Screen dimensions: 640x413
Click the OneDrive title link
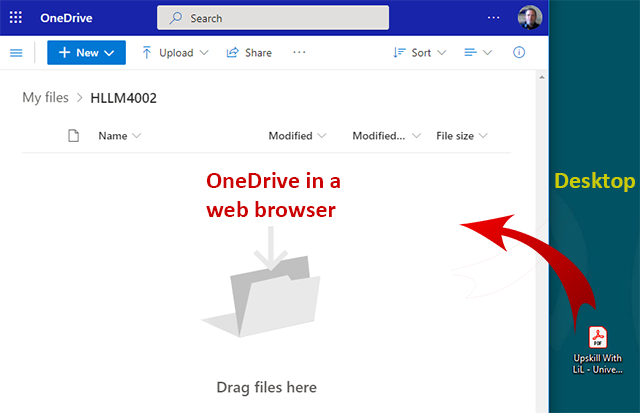[x=66, y=18]
